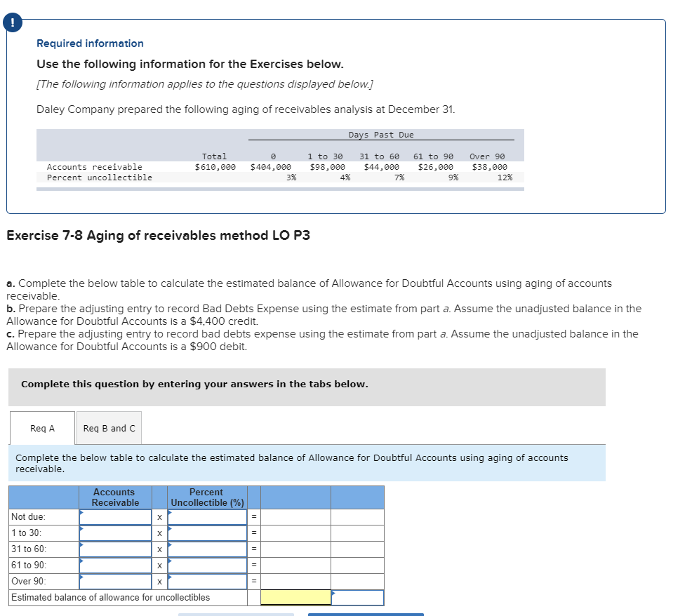Click the hint marker in 61 to 90 receivable cell
The height and width of the screenshot is (616, 699).
(81, 561)
